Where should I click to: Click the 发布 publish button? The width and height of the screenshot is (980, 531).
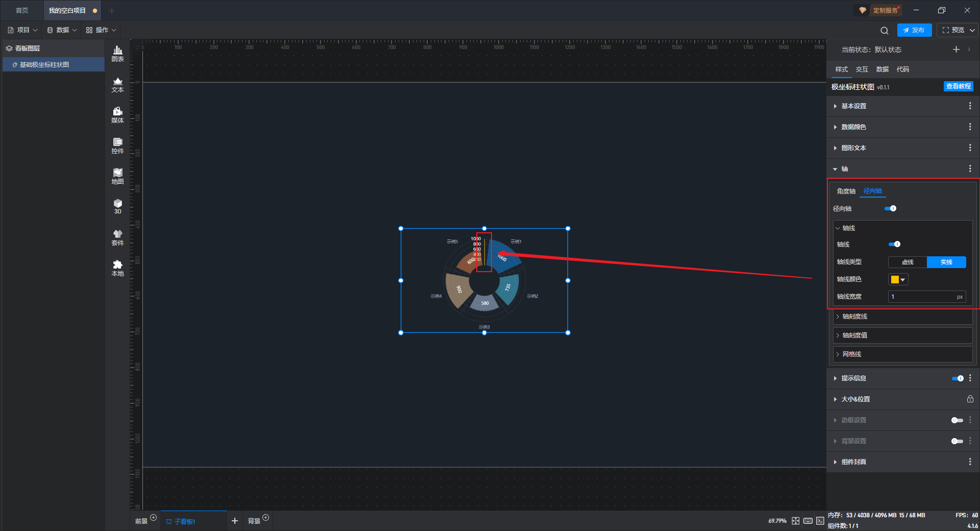[x=914, y=30]
